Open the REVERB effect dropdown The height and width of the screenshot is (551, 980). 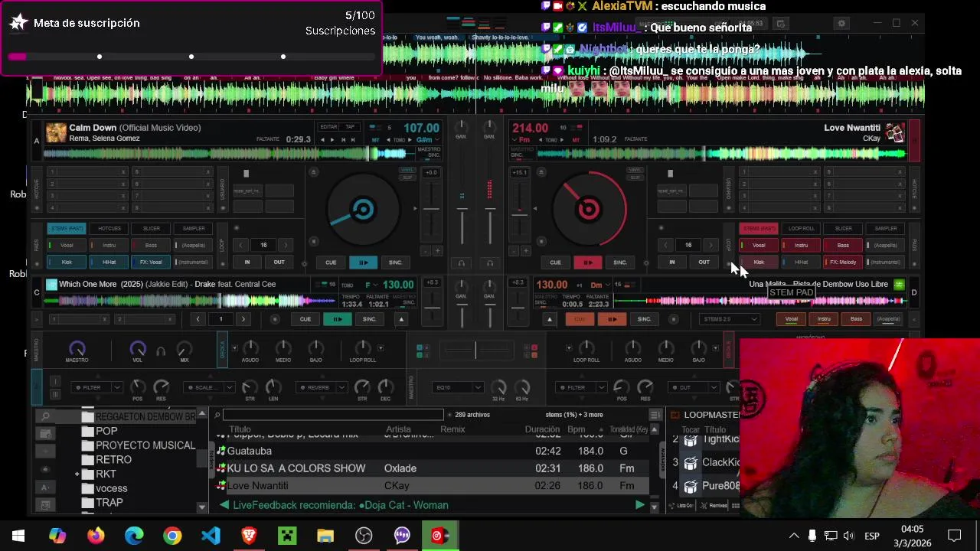[x=322, y=387]
